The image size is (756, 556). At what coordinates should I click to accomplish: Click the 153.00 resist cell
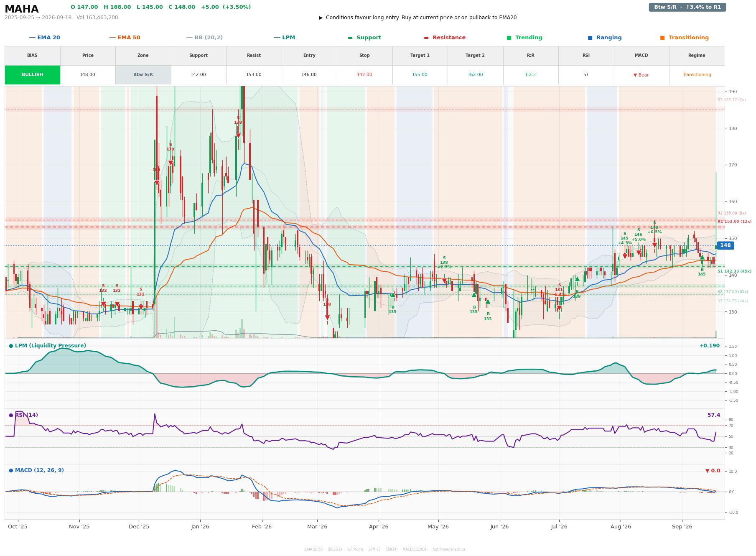pyautogui.click(x=254, y=75)
